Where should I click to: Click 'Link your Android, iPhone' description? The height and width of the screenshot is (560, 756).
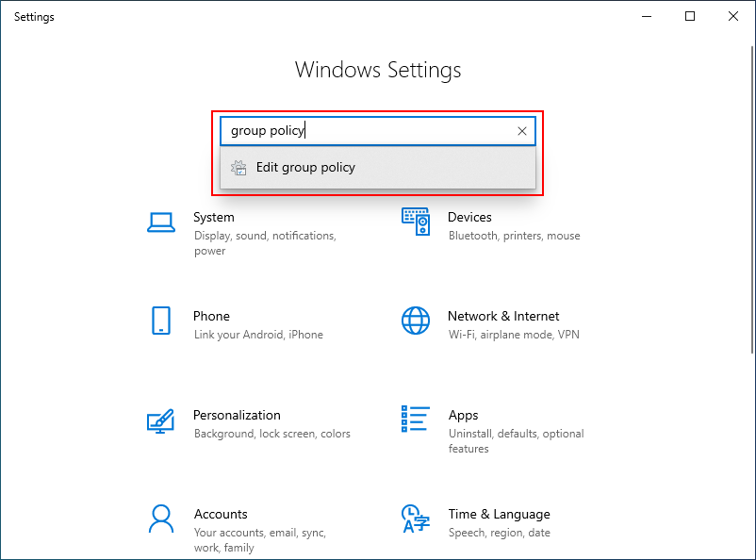tap(258, 335)
